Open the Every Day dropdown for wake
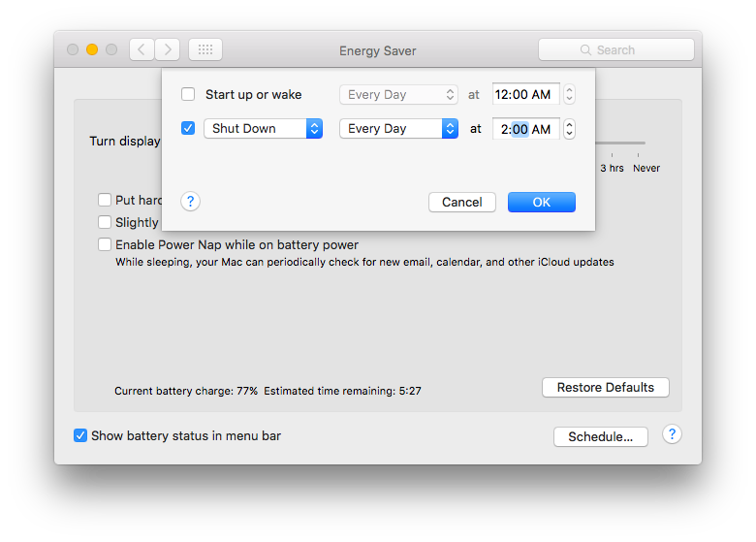This screenshot has height=542, width=756. (398, 94)
